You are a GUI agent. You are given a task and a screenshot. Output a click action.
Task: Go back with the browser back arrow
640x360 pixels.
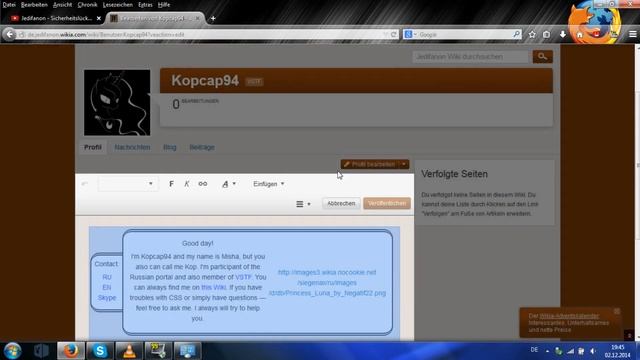tap(9, 35)
